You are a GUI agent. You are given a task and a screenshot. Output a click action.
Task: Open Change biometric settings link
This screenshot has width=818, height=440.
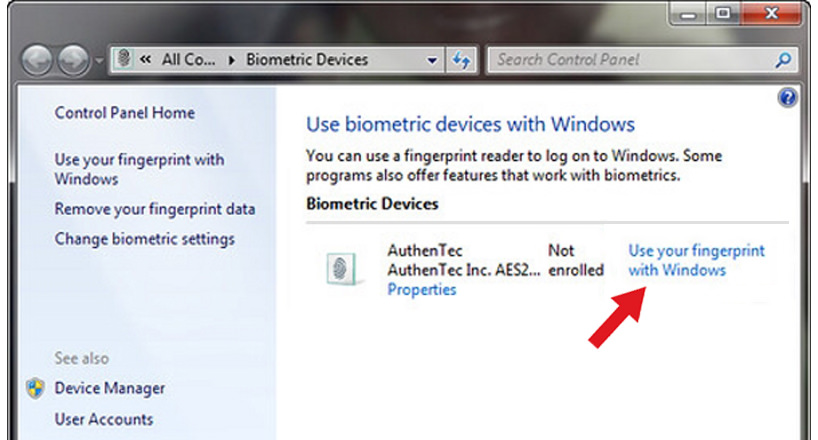pos(145,239)
